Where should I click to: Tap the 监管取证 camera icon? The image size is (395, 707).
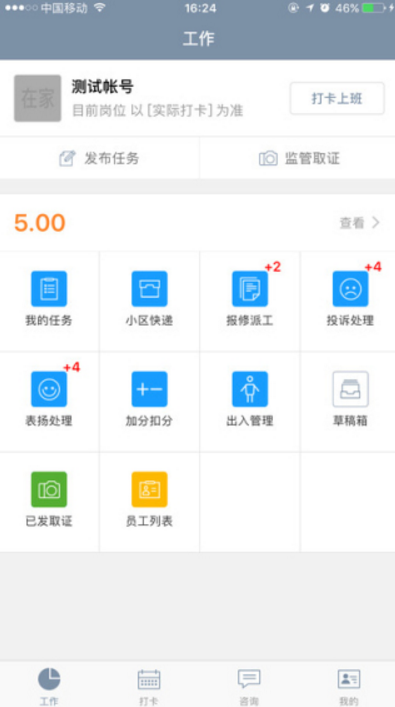coord(268,158)
